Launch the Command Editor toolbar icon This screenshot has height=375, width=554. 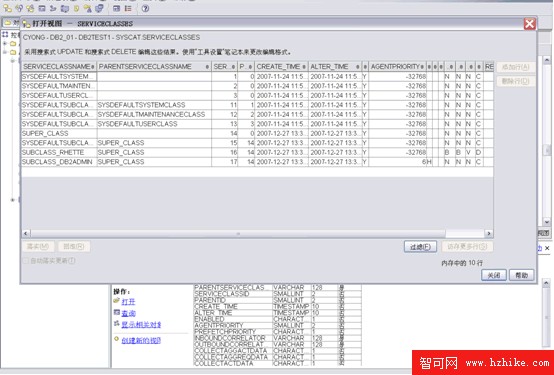coord(42,8)
